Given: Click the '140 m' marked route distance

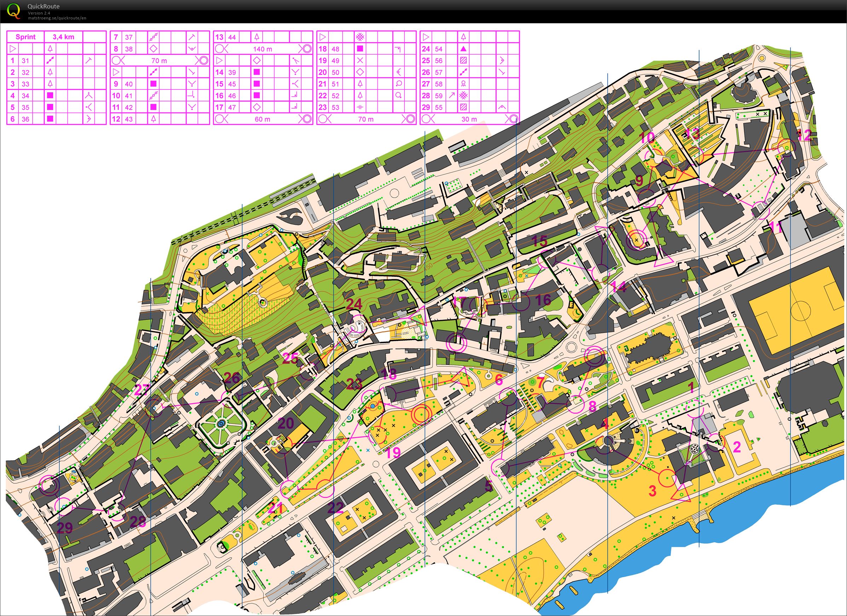Looking at the screenshot, I should click(263, 49).
